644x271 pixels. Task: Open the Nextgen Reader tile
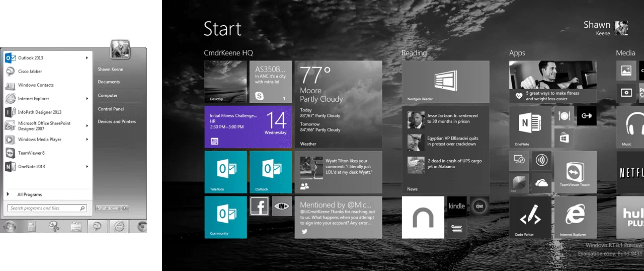446,82
